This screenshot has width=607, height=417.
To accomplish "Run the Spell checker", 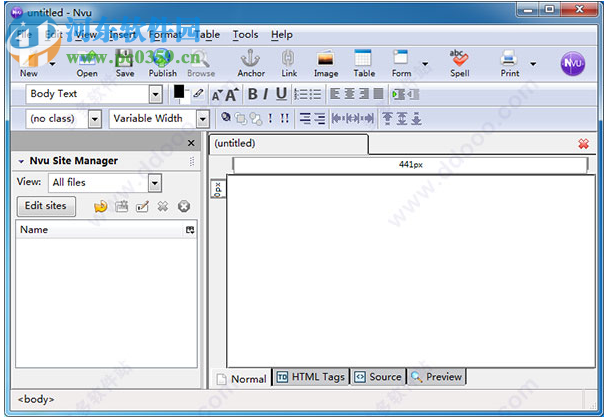I will (x=460, y=63).
